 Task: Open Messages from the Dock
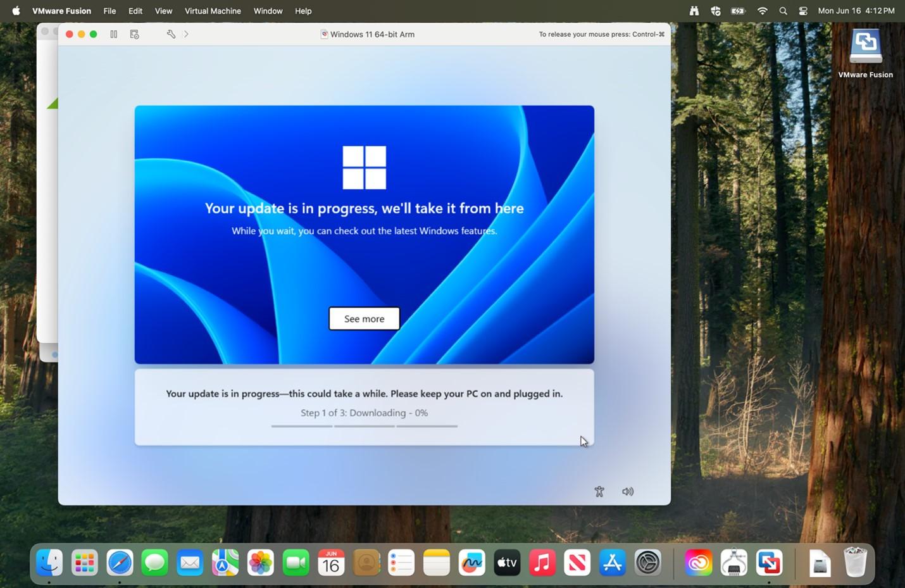155,563
